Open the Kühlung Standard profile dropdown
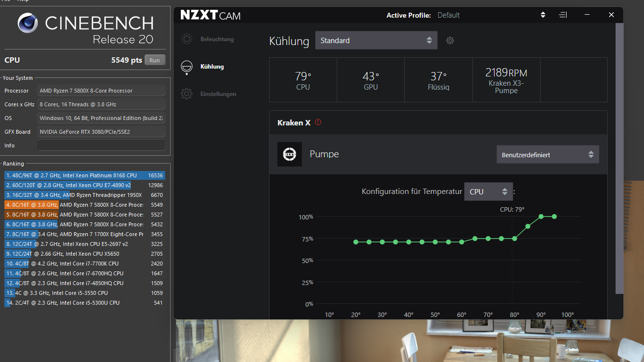The width and height of the screenshot is (644, 362). click(376, 41)
